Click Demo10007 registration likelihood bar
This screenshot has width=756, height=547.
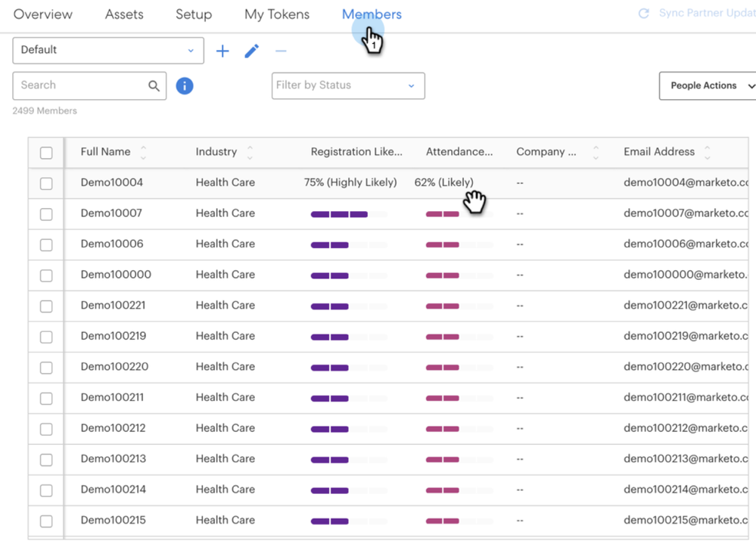339,214
